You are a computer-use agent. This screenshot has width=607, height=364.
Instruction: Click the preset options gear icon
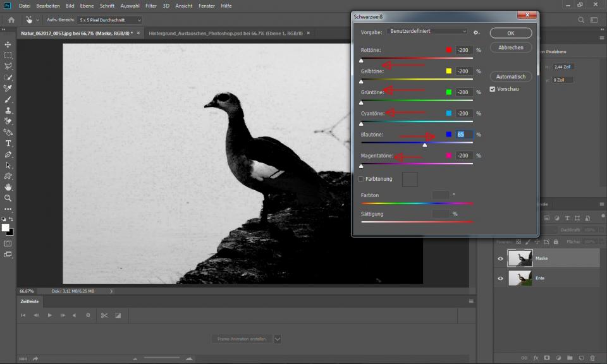click(x=477, y=32)
